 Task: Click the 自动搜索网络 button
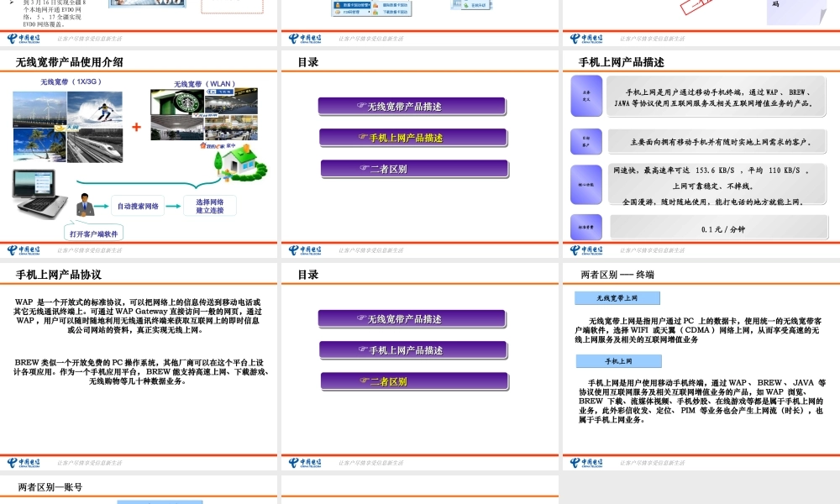[x=138, y=205]
